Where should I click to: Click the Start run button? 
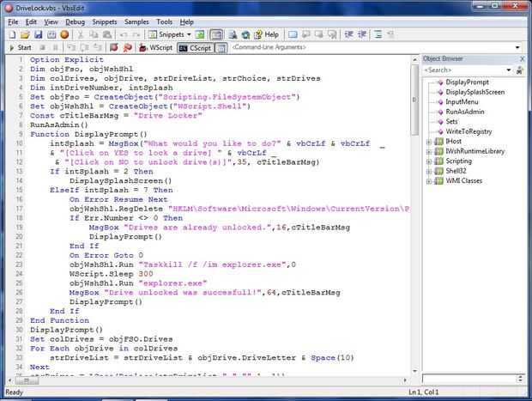pos(21,47)
